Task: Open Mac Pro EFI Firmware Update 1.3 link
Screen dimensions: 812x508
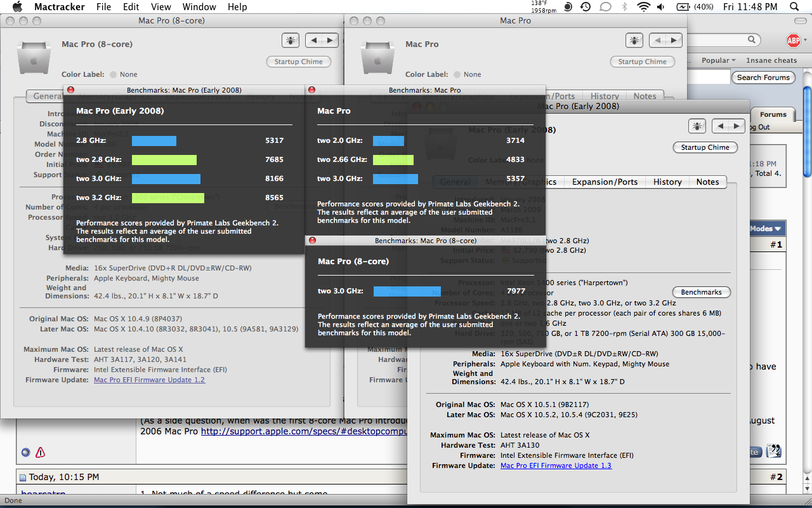Action: pos(556,465)
